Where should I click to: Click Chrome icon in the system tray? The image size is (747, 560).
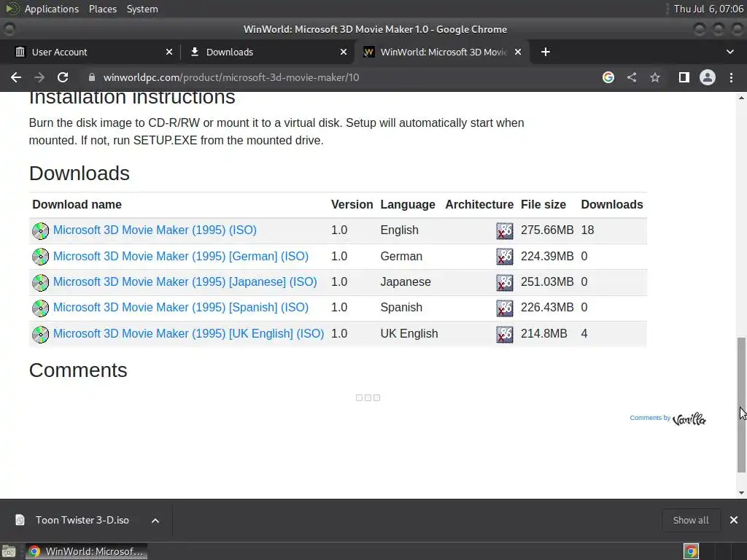691,551
